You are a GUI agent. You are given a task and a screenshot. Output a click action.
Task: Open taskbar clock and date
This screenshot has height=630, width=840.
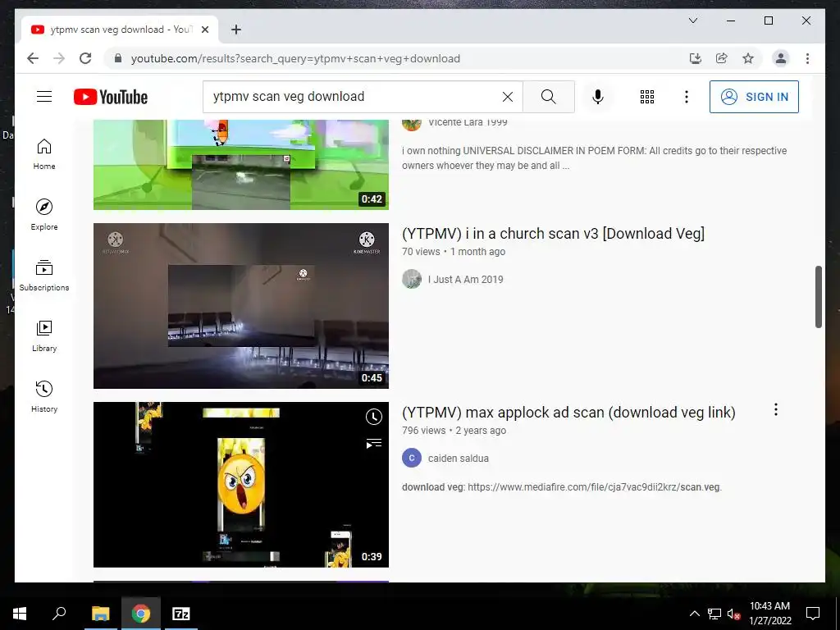[769, 614]
